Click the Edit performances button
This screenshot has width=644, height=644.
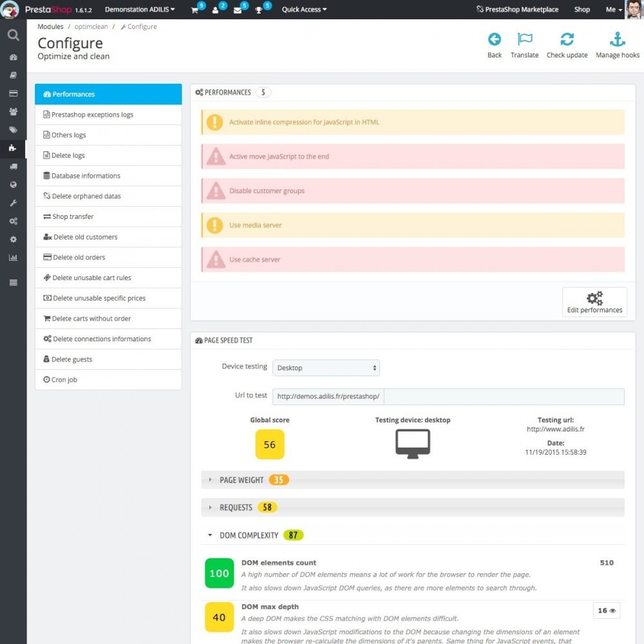click(594, 301)
